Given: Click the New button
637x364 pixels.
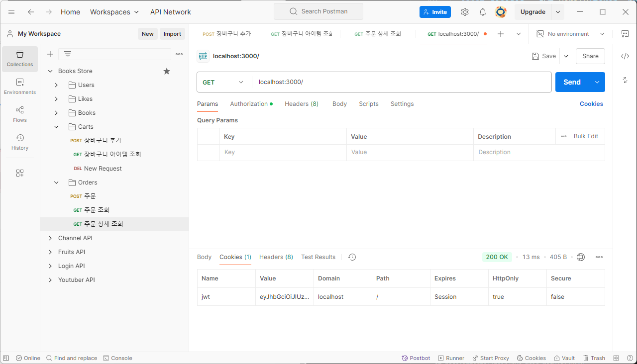Looking at the screenshot, I should [x=148, y=34].
